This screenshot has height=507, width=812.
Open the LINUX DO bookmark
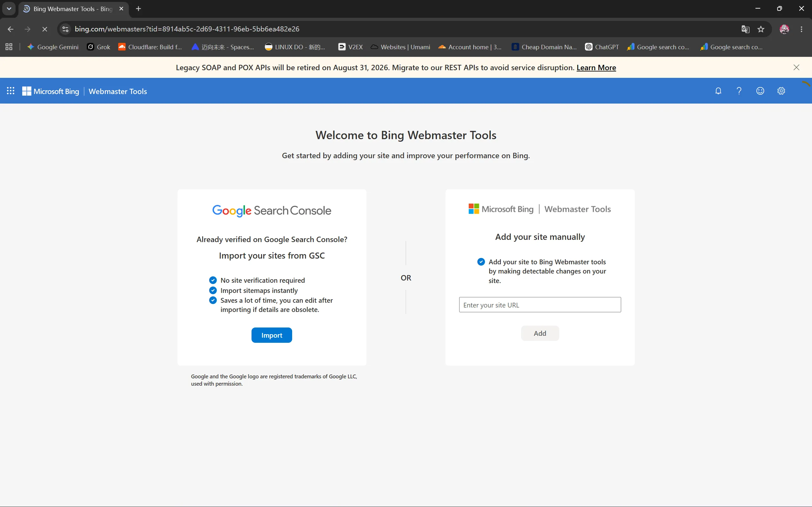[295, 47]
